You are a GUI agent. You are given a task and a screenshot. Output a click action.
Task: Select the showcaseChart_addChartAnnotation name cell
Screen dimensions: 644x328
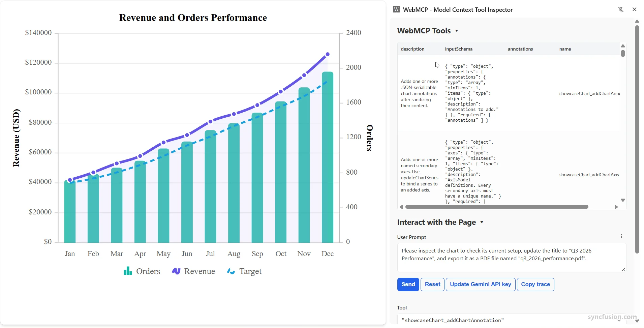coord(589,93)
